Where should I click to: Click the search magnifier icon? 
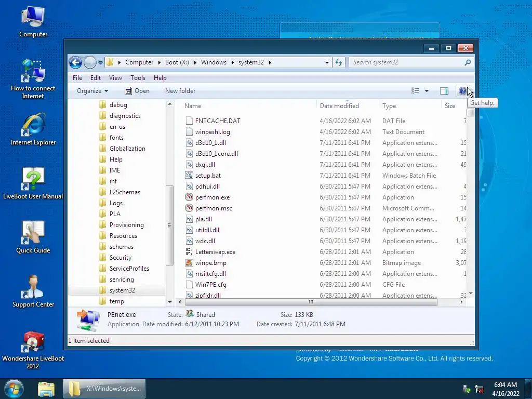468,62
